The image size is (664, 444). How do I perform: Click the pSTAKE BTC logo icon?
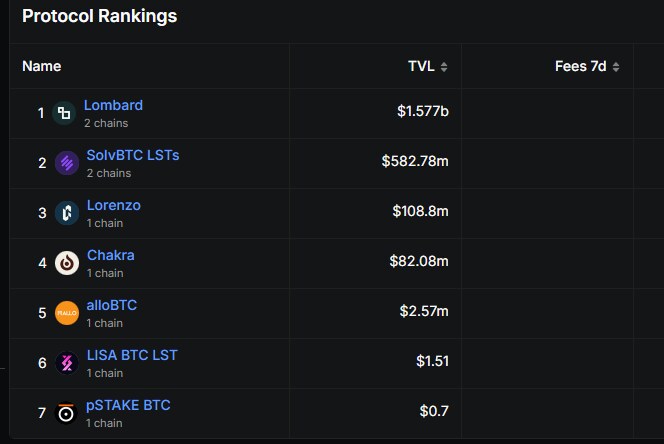(x=67, y=412)
